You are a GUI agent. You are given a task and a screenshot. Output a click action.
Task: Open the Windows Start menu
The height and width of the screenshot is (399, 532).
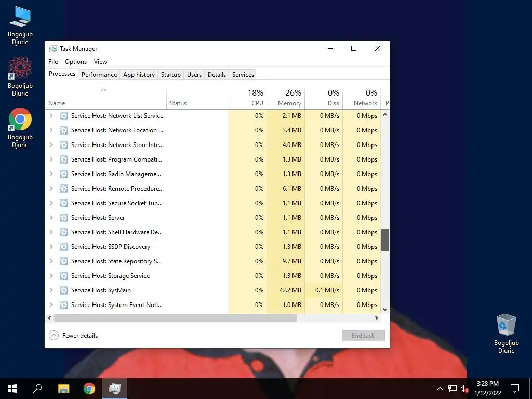(x=12, y=389)
